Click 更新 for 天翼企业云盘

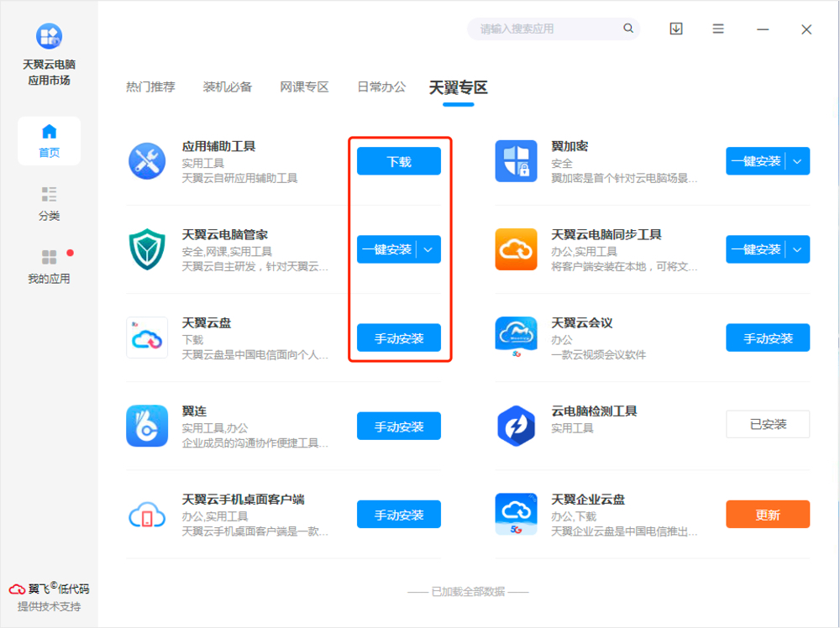[769, 515]
